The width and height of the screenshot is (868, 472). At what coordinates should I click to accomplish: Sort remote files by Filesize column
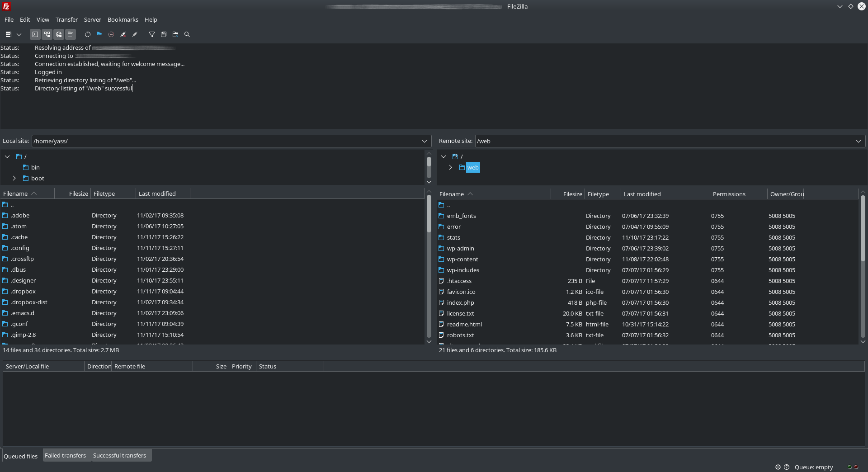click(x=567, y=194)
